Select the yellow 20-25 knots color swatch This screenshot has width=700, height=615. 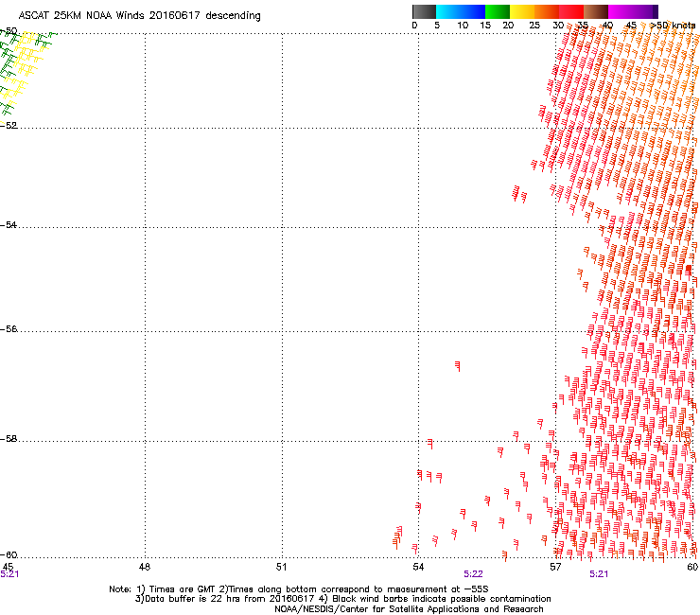tap(522, 11)
